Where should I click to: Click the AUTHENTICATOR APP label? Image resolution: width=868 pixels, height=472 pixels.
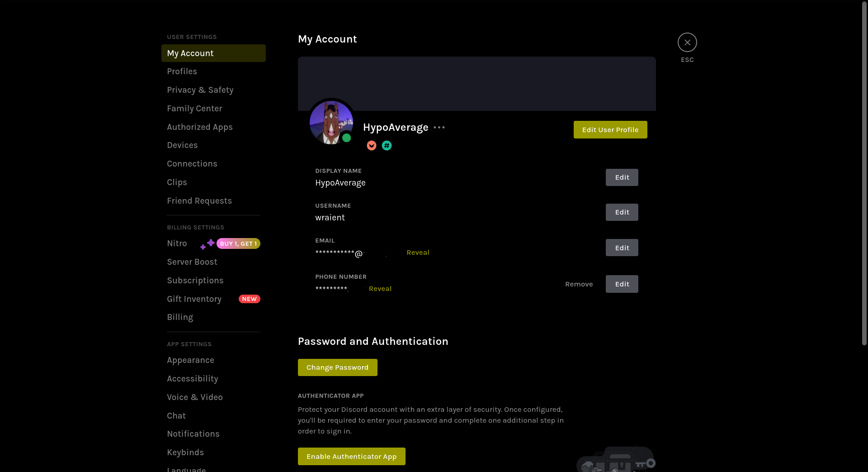click(330, 396)
